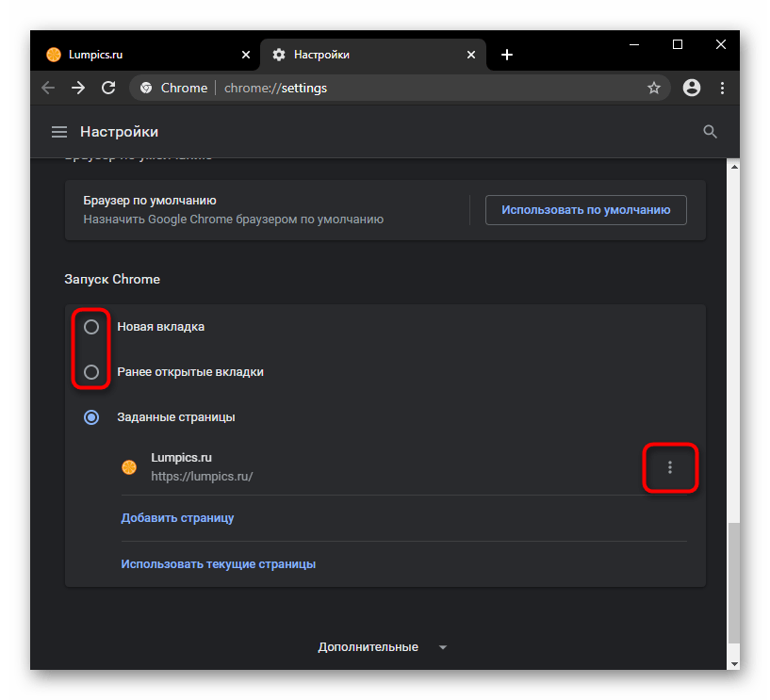The image size is (770, 700).
Task: Open the settings hamburger menu
Action: pyautogui.click(x=59, y=132)
